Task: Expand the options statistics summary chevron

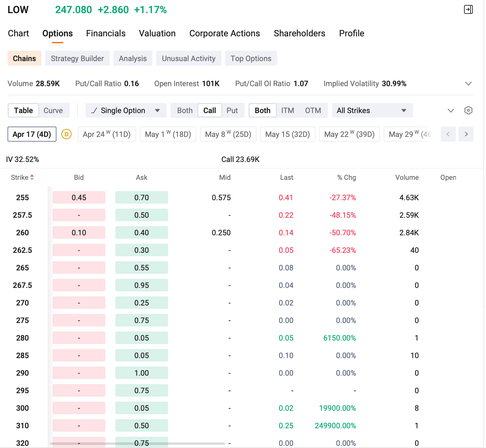Action: click(x=468, y=84)
